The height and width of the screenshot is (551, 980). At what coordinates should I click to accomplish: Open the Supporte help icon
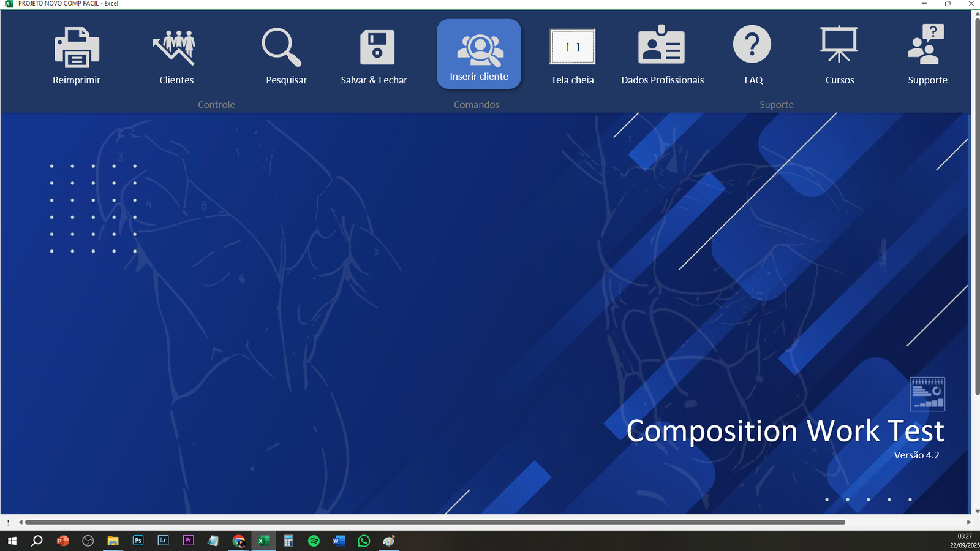[926, 44]
